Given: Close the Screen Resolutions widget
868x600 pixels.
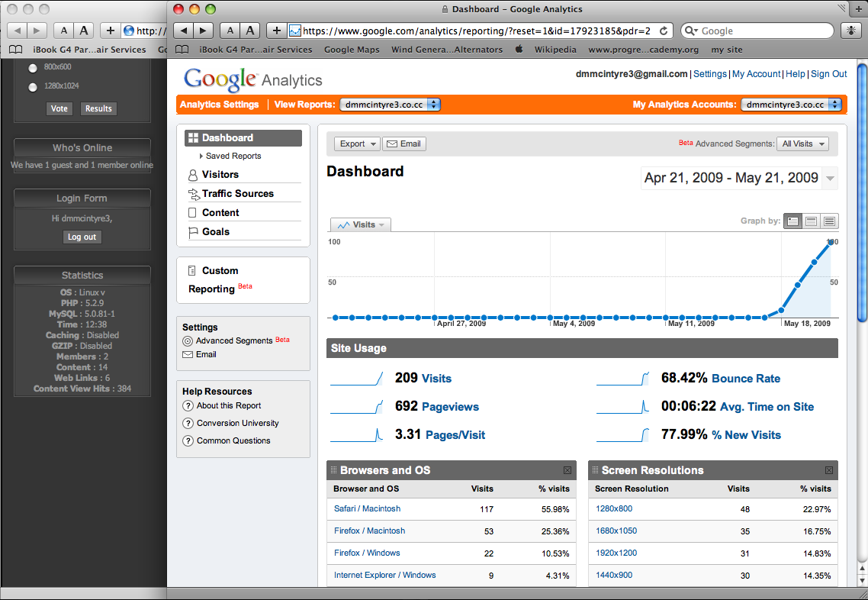Looking at the screenshot, I should point(828,470).
